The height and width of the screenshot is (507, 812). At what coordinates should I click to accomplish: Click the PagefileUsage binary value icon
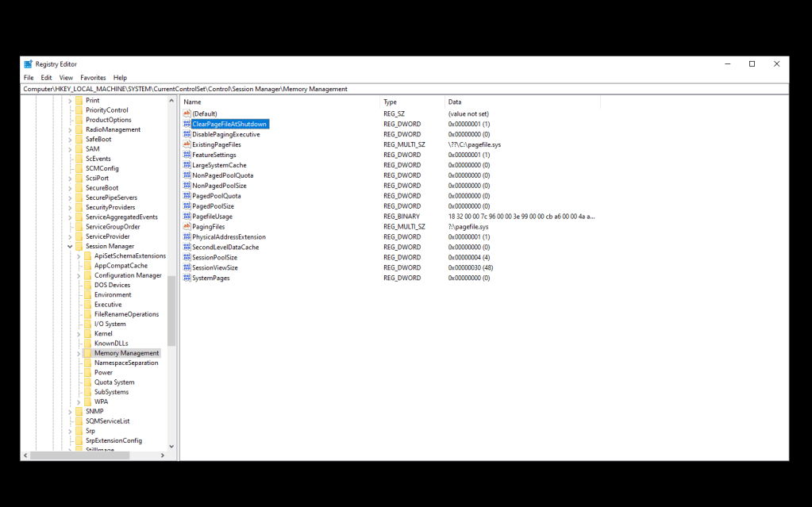tap(187, 217)
